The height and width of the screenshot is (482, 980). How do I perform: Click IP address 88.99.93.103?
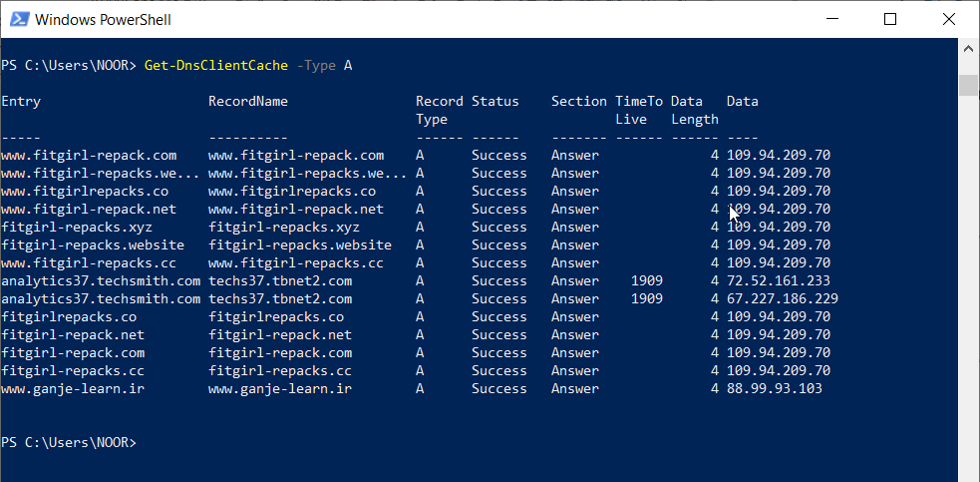click(775, 389)
